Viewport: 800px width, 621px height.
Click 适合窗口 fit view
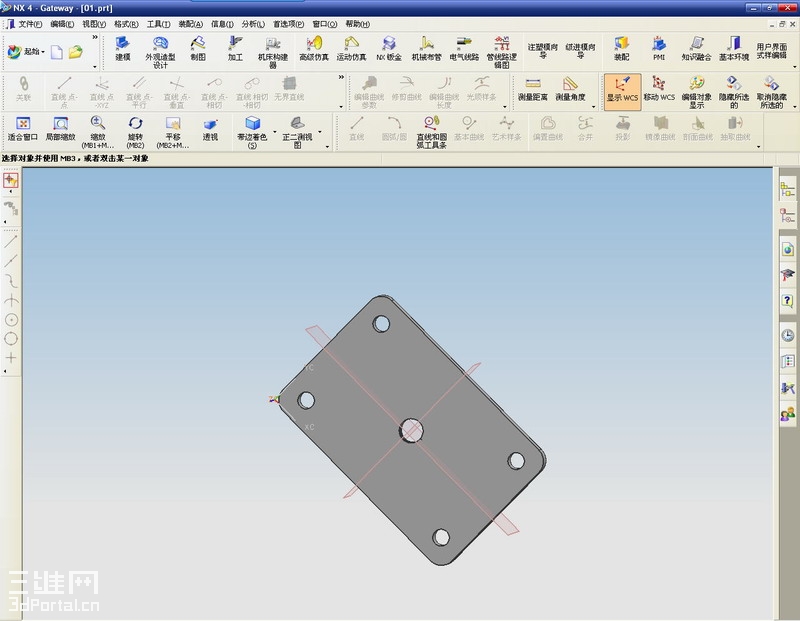click(x=23, y=130)
